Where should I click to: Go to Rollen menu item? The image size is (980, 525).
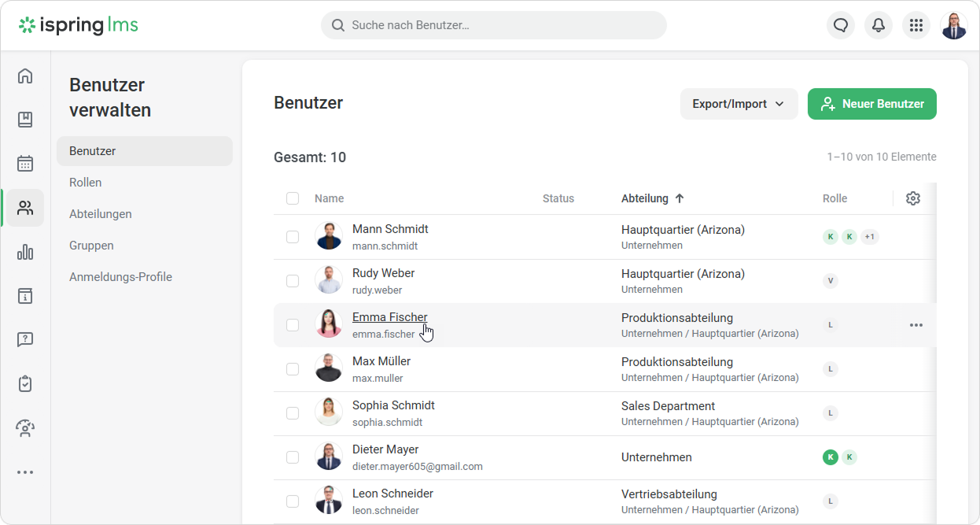(x=86, y=183)
